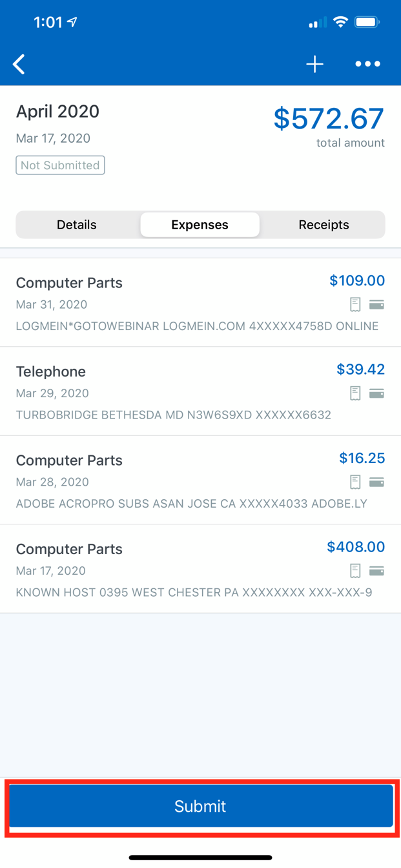Open the LOGMEIN GoToWebinar expense entry
This screenshot has width=401, height=868.
(200, 302)
